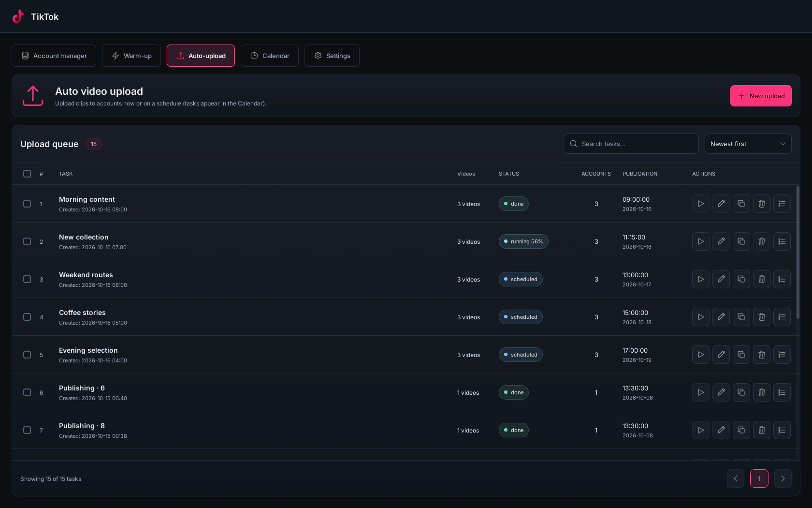This screenshot has height=508, width=812.
Task: Run the Publishing · 6 task
Action: (x=701, y=392)
